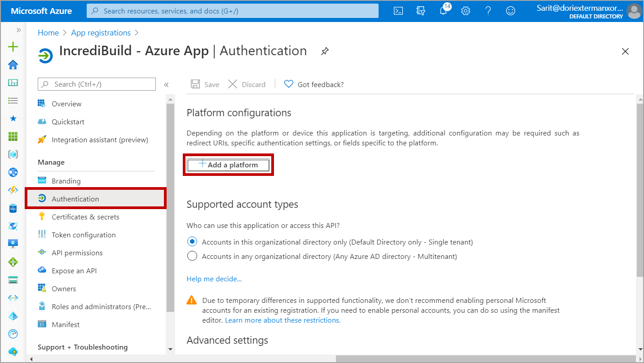Open the account avatar menu
644x363 pixels.
(x=634, y=11)
